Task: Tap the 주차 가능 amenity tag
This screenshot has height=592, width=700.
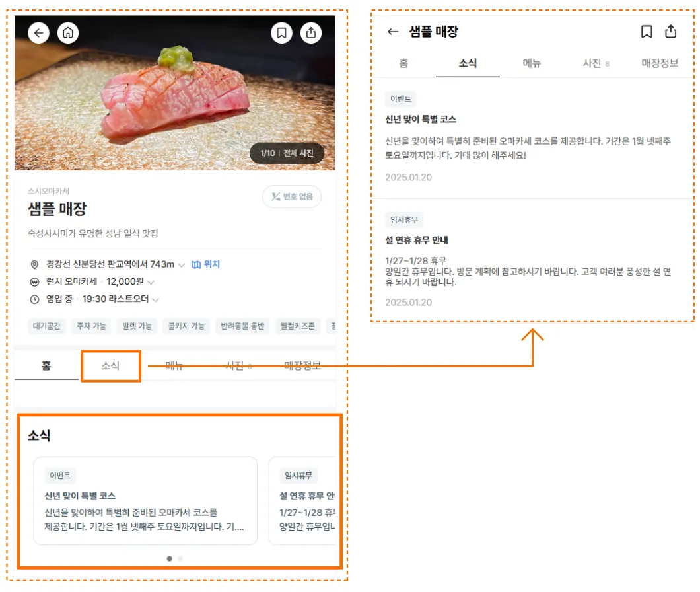Action: click(92, 326)
